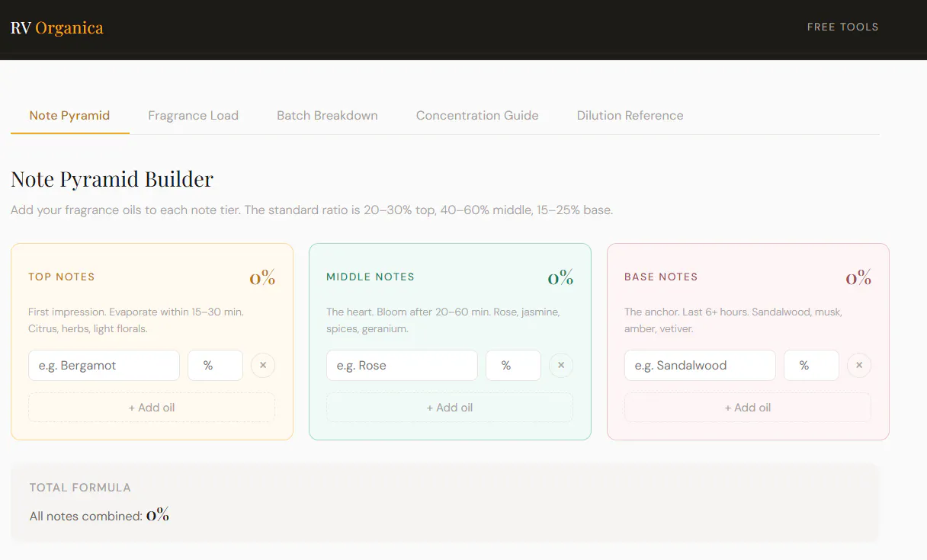Click the heart bloom description text
The image size is (927, 560).
click(443, 321)
